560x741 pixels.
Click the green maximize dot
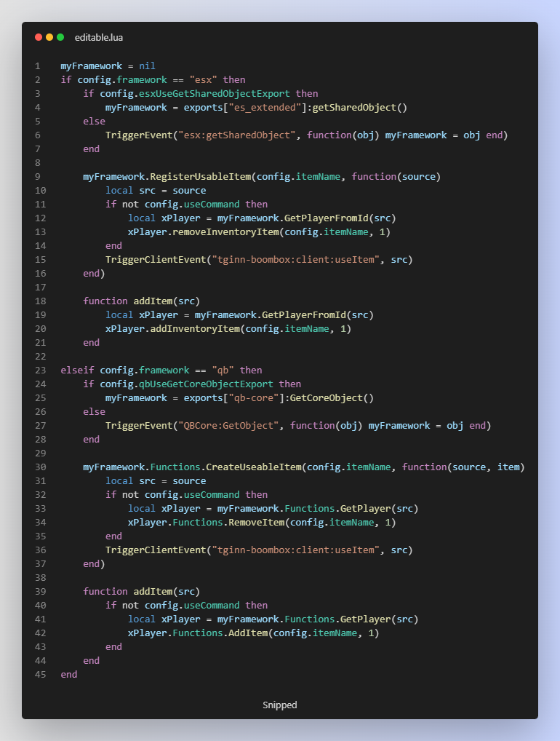tap(60, 37)
